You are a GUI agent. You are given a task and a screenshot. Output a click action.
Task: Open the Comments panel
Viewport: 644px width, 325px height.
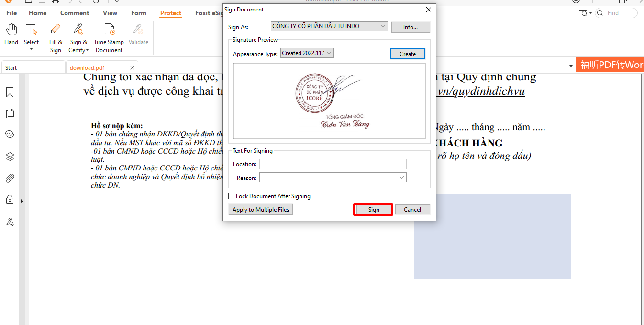tap(10, 134)
